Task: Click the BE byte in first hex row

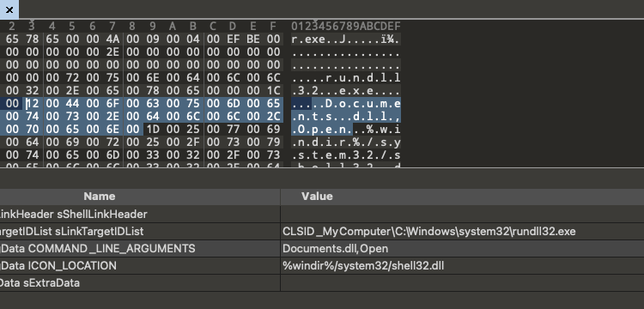Action: click(x=252, y=39)
